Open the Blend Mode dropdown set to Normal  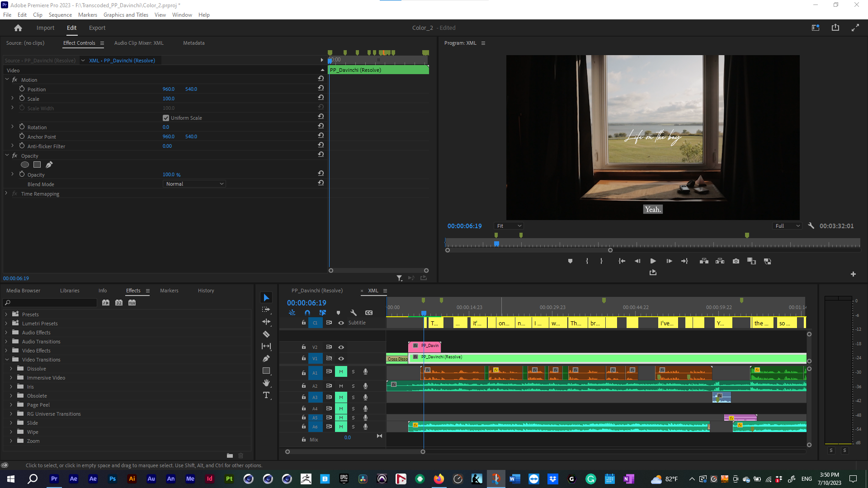194,183
